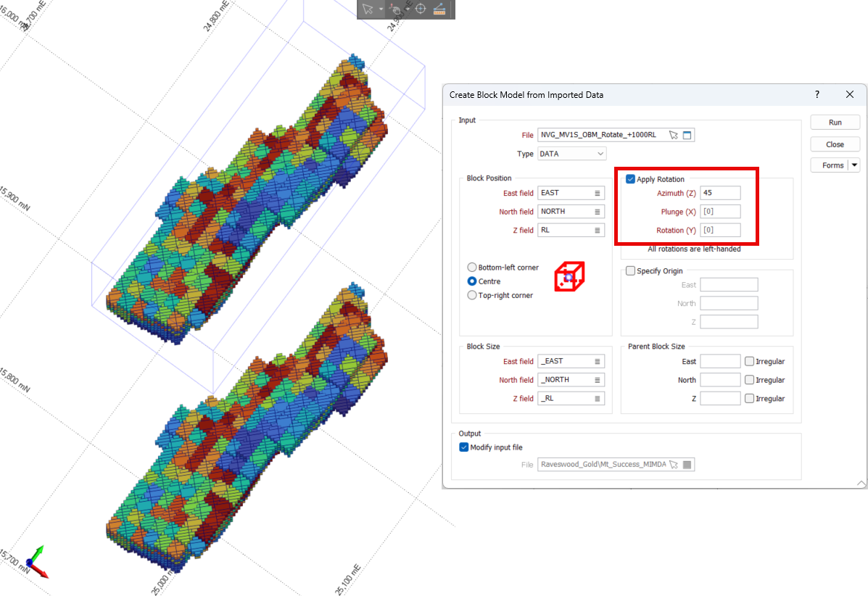Click the Parent Block Size East field
This screenshot has height=596, width=868.
tap(720, 361)
